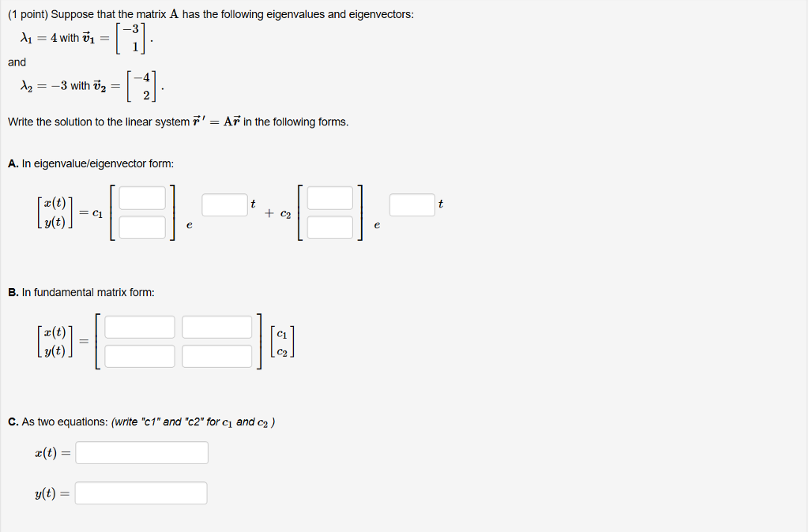Click the y(t) answer field in part C
The height and width of the screenshot is (532, 809).
(141, 493)
